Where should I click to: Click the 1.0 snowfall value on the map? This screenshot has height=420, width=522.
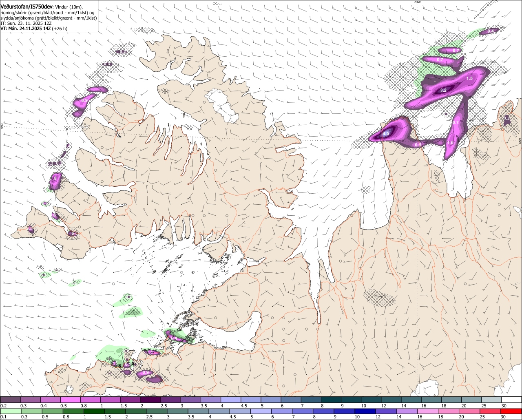coord(450,143)
